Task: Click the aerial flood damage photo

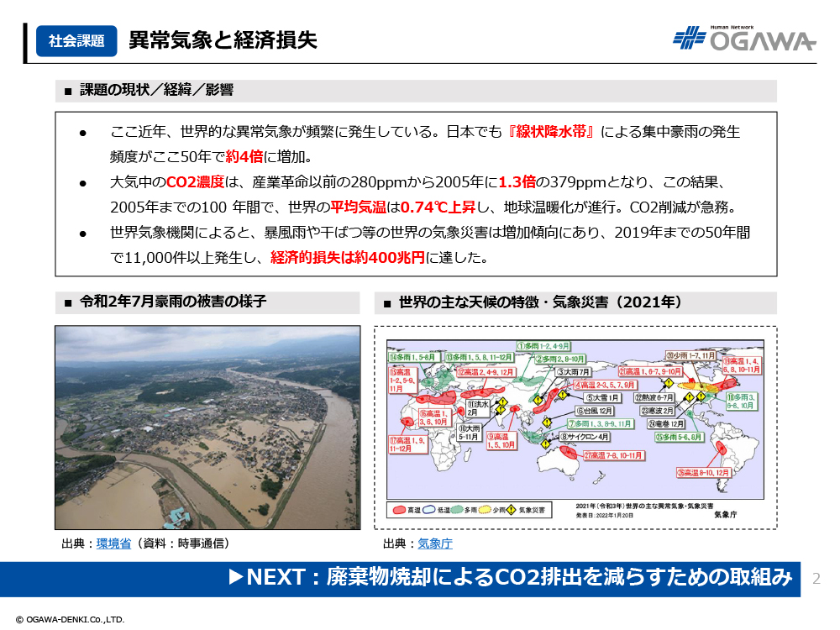Action: coord(207,427)
